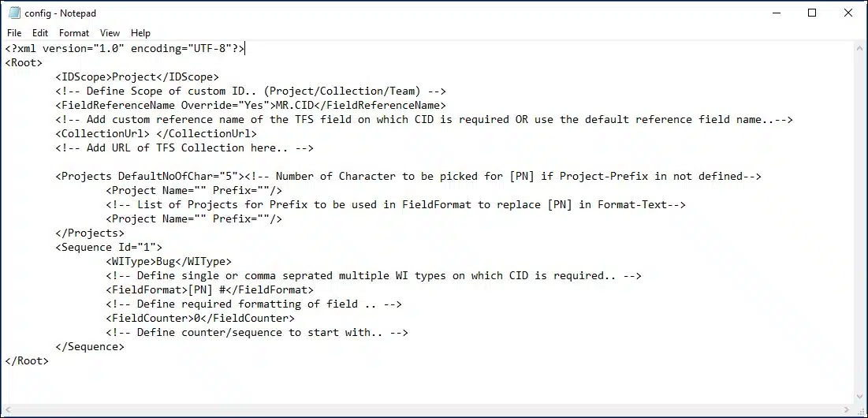Click the closing Root tag line

[x=27, y=361]
